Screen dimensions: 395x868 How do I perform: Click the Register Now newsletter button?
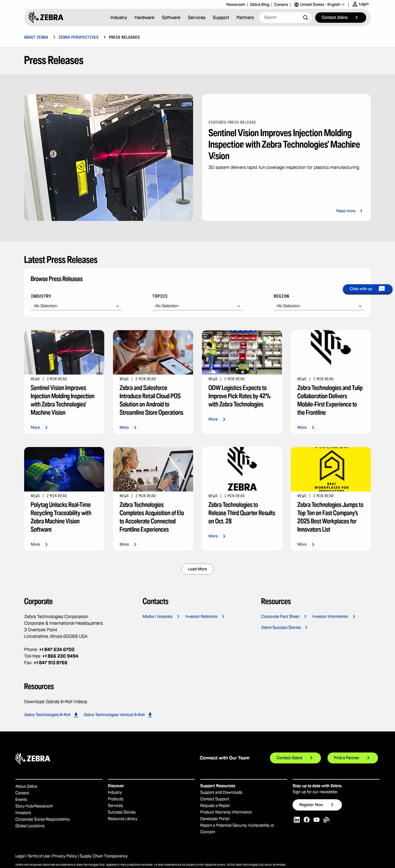tap(317, 805)
